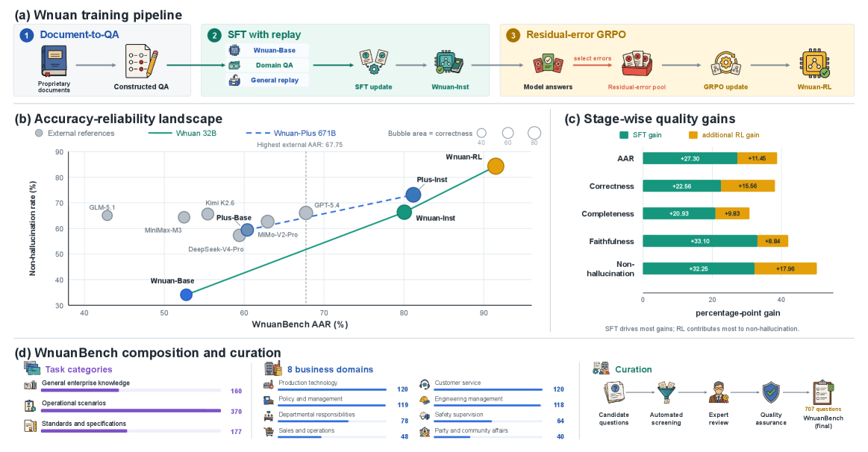Select the Task categories header icon
868x452 pixels.
point(32,369)
